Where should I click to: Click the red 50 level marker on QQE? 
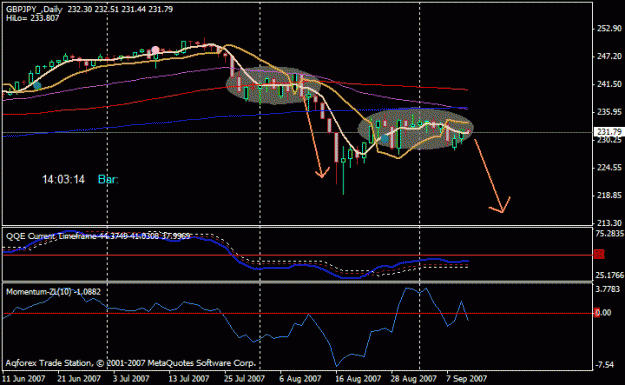[599, 254]
